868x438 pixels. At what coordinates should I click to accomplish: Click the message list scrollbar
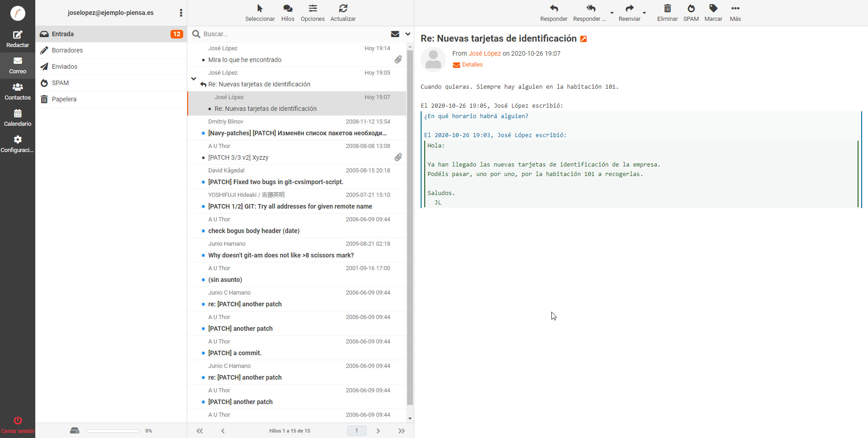tap(410, 227)
